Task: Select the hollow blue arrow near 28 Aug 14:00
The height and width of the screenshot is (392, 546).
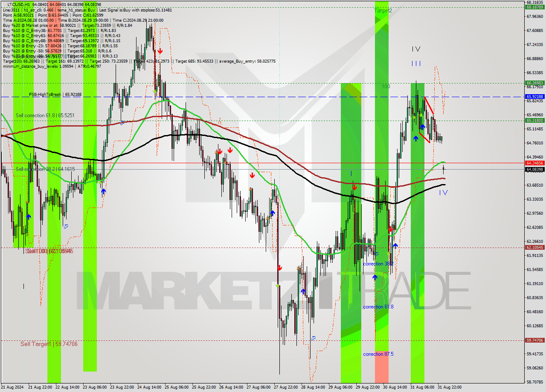Action: pyautogui.click(x=314, y=338)
